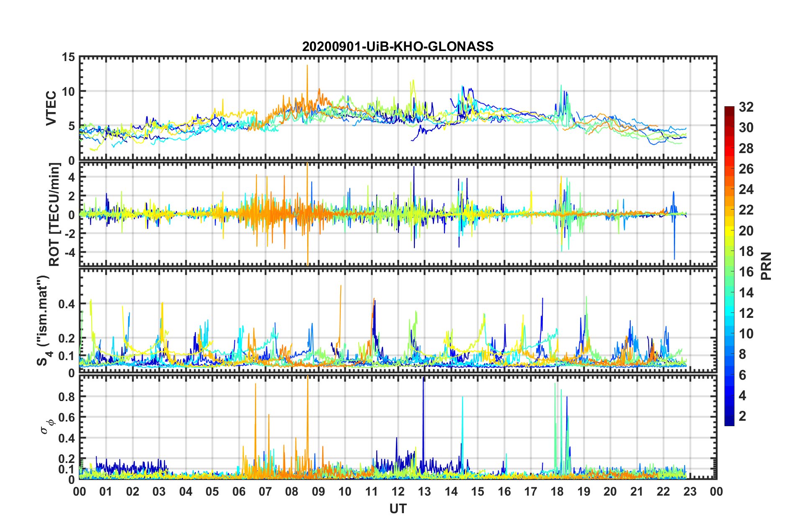Click the sigma-phi axis tick 0.8
Image resolution: width=796 pixels, height=532 pixels.
point(67,396)
